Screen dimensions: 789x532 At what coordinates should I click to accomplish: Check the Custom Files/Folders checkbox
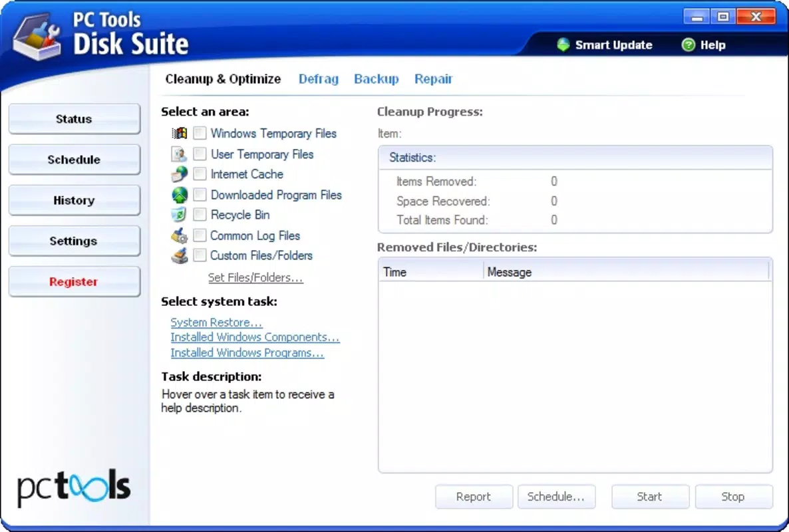click(x=200, y=255)
